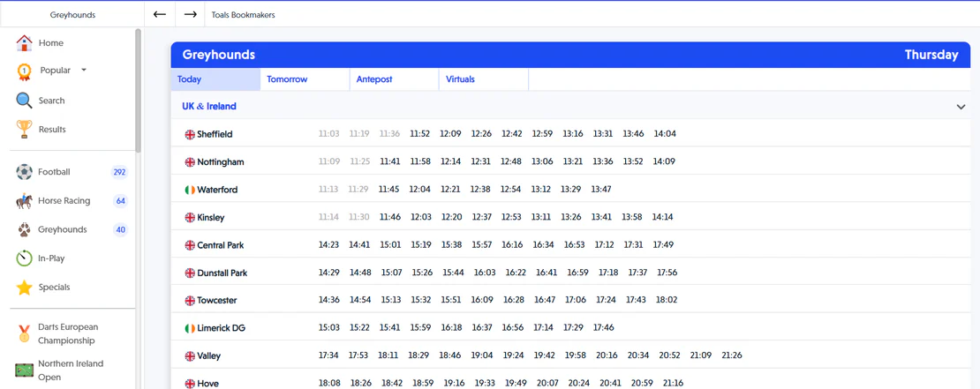Open the Waterford 12:04 race
980x389 pixels.
tap(420, 189)
